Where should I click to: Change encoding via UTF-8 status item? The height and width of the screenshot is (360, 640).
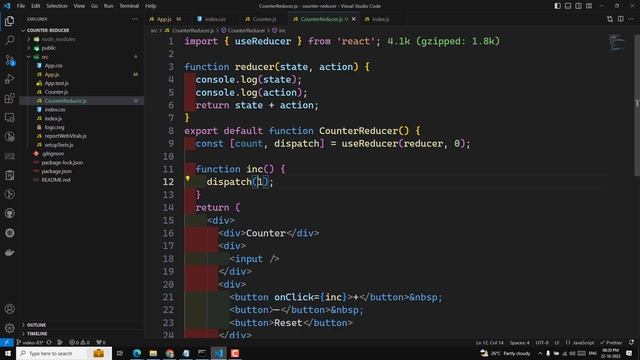(x=542, y=342)
